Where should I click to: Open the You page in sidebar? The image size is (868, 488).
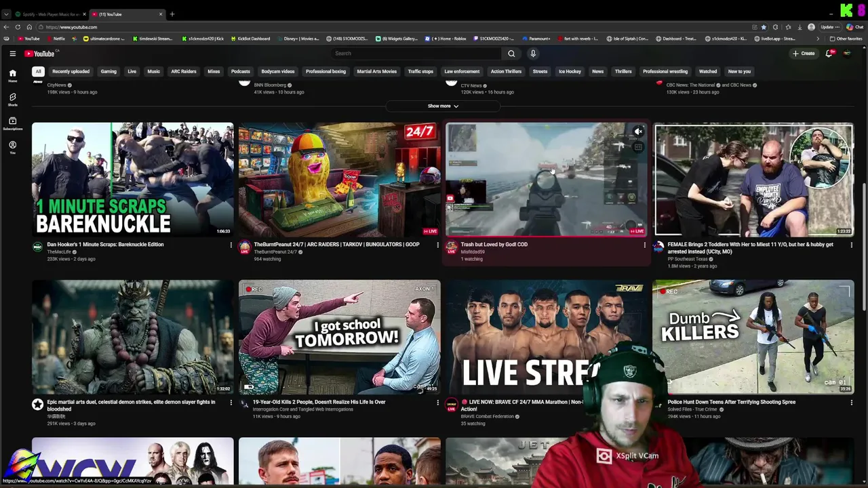pos(12,147)
